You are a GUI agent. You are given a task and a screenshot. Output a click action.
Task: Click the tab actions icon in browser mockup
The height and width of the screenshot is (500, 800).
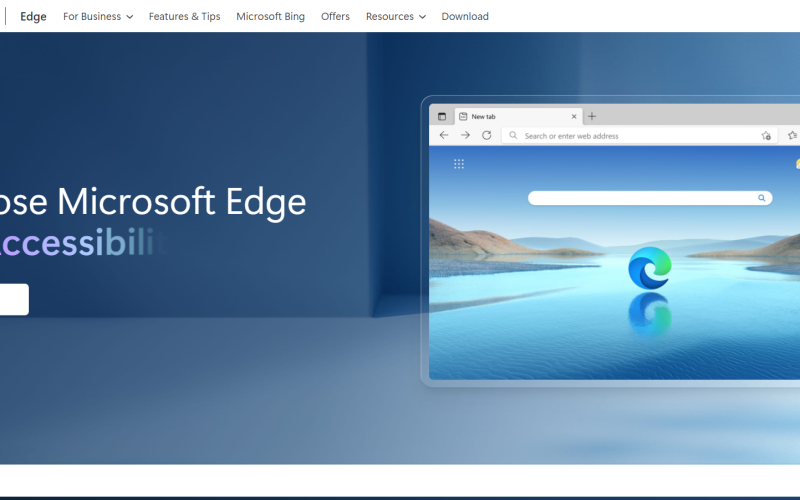442,116
